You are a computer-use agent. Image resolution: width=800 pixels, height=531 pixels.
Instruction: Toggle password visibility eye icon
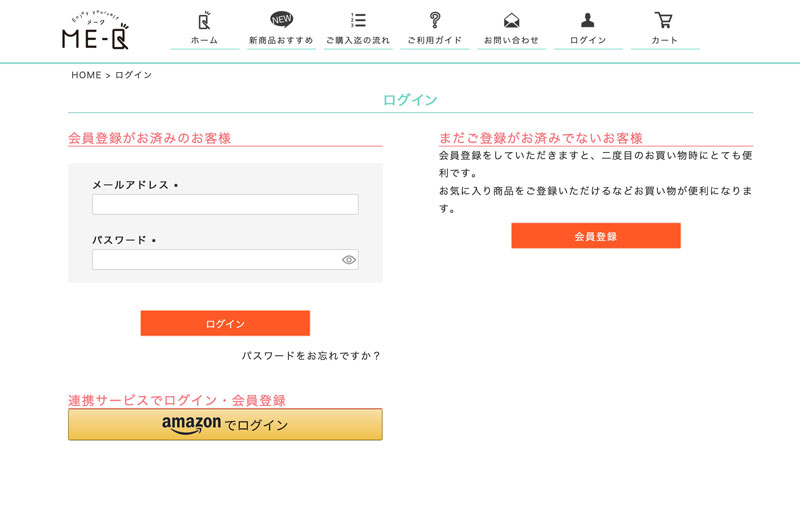point(348,260)
